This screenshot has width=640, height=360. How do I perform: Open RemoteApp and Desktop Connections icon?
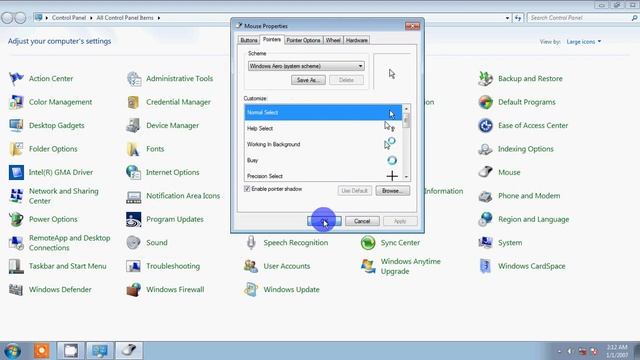[16, 242]
